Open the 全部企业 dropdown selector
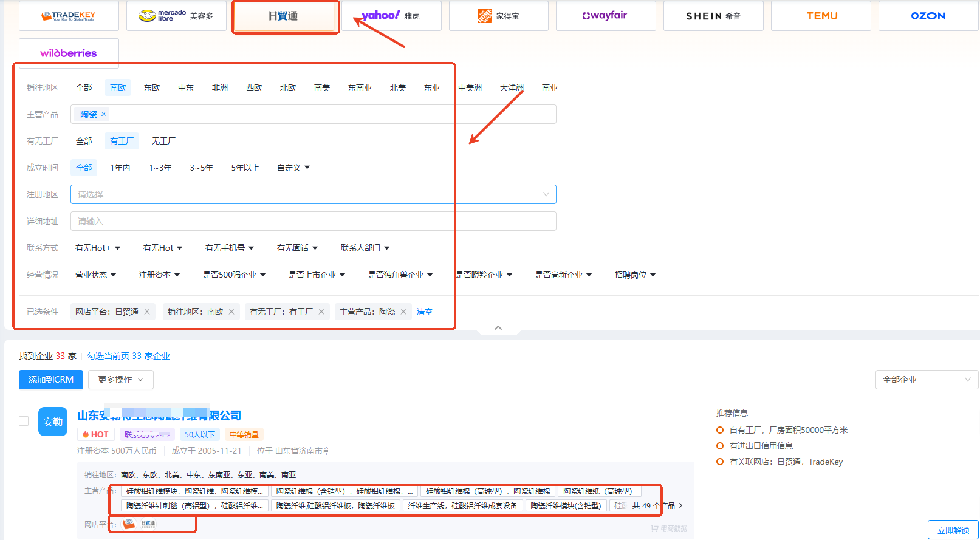980x540 pixels. coord(926,380)
